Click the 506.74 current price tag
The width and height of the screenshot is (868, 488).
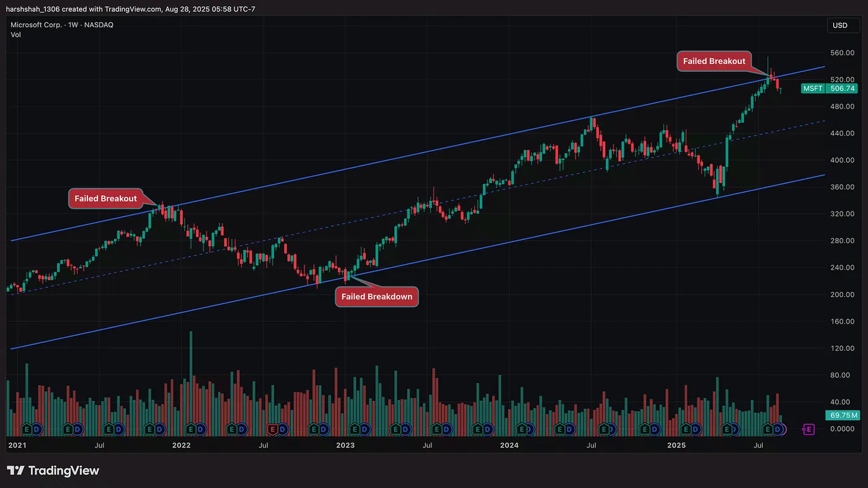[x=842, y=88]
